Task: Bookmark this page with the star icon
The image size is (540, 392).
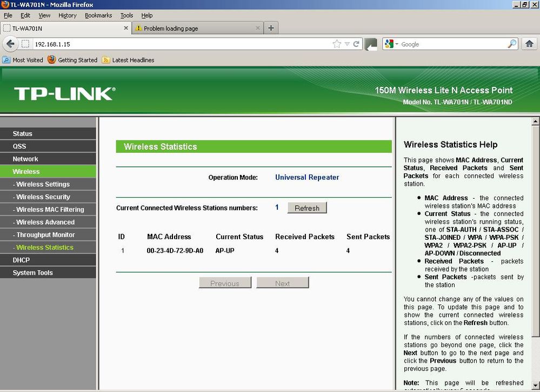Action: click(337, 44)
